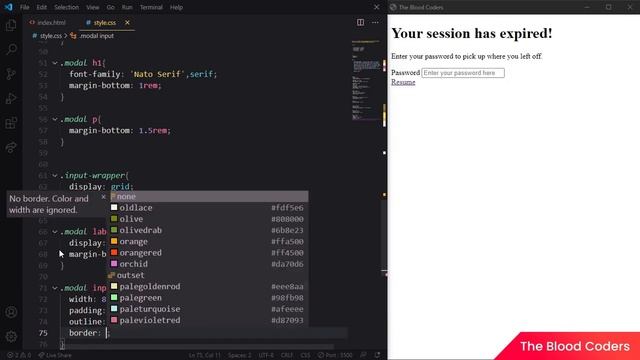The width and height of the screenshot is (640, 360).
Task: Click the CRLF line ending status
Action: pyautogui.click(x=287, y=355)
